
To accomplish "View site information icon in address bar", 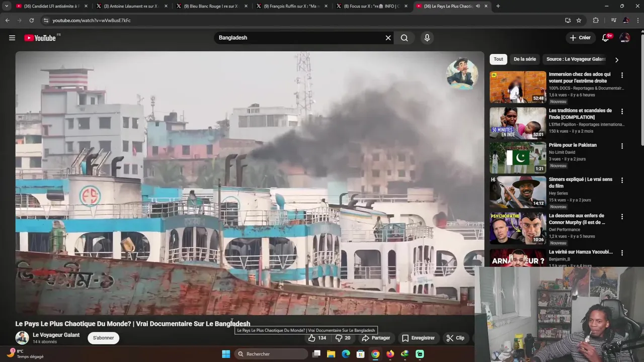I will click(x=46, y=20).
